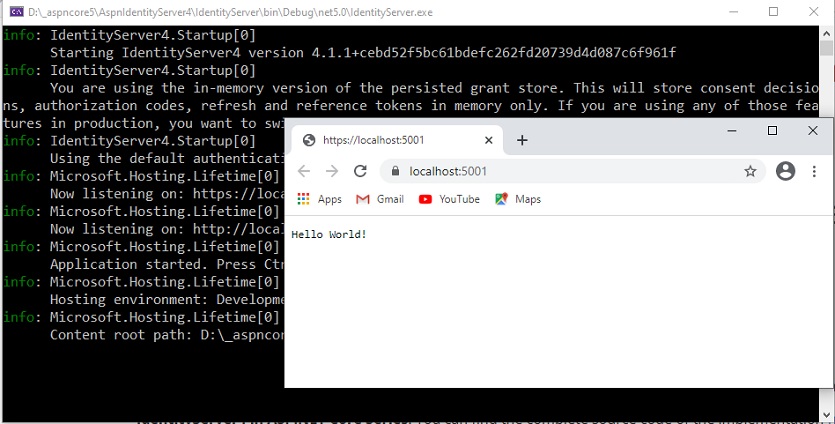View site information via the lock icon

coord(395,171)
